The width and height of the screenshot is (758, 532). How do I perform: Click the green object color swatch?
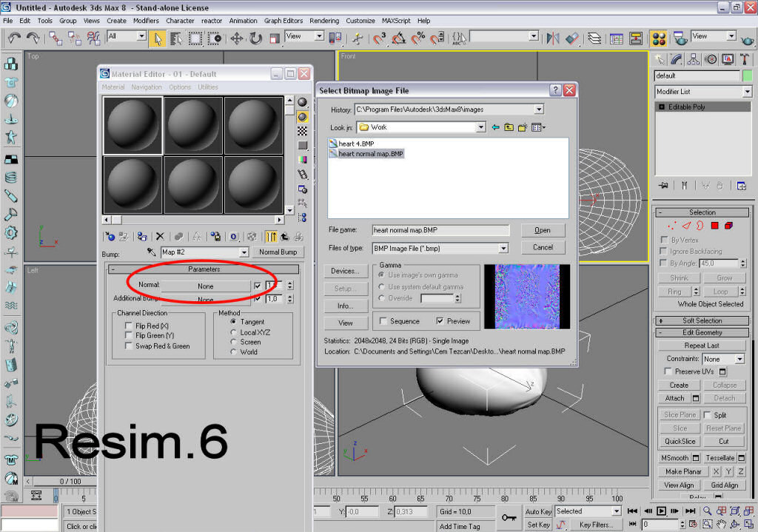click(x=747, y=75)
